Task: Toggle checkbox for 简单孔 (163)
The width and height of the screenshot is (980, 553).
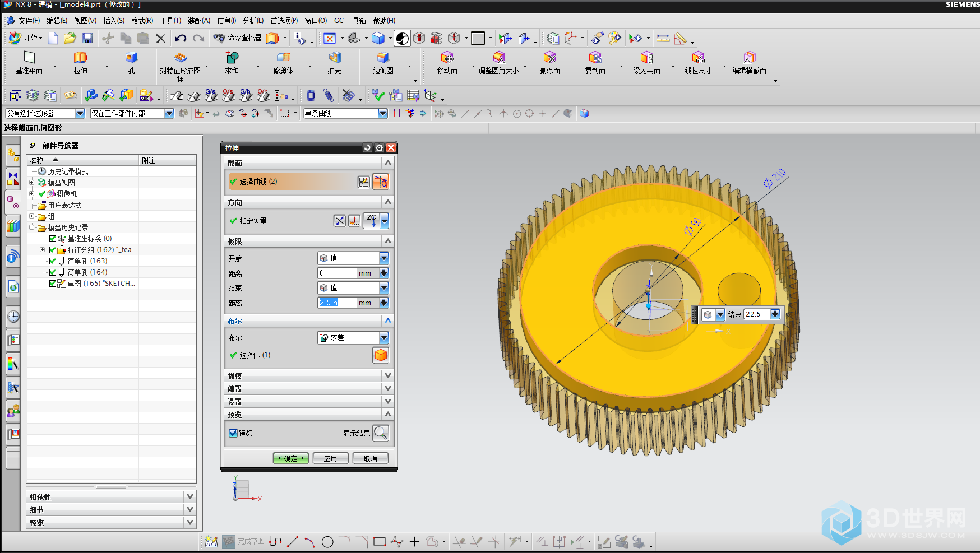Action: 53,261
